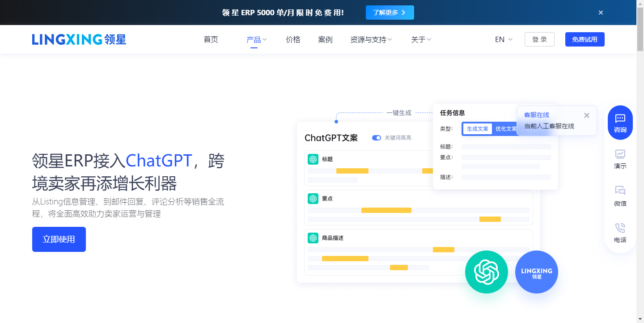Click the 免费试用 button

(585, 39)
